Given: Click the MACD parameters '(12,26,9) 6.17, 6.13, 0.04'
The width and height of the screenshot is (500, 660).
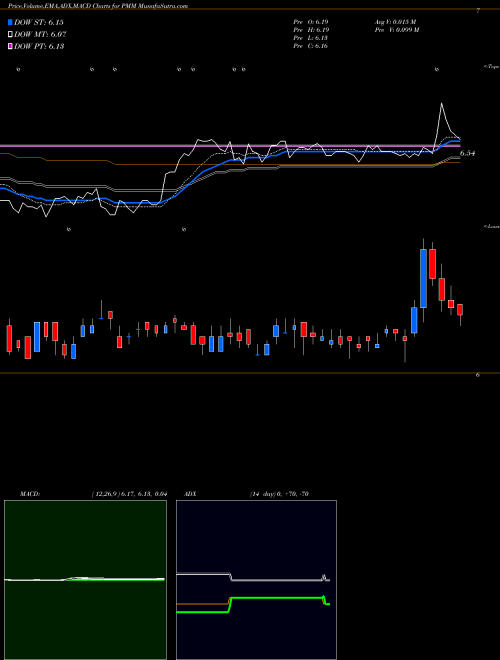Looking at the screenshot, I should 129,494.
